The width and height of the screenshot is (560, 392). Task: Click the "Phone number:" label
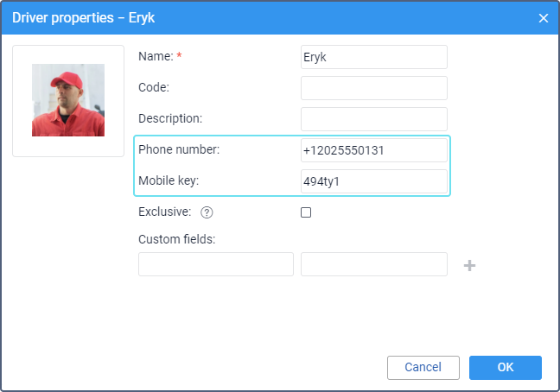179,149
